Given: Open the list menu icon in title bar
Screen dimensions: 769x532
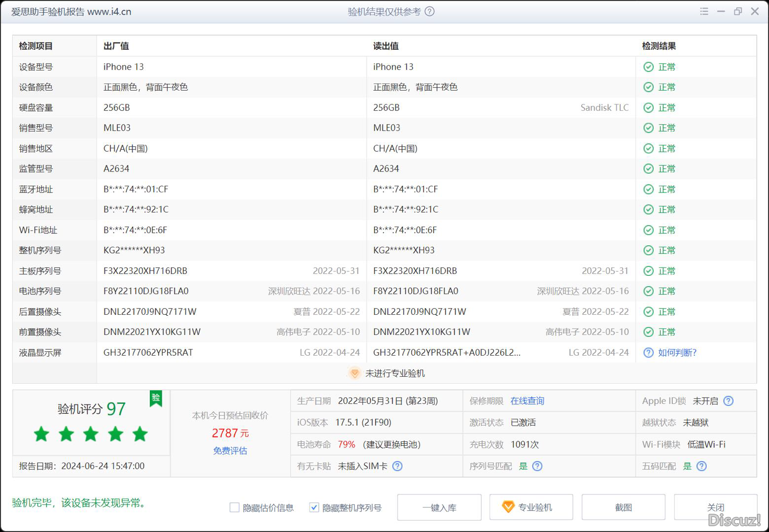Looking at the screenshot, I should (704, 11).
